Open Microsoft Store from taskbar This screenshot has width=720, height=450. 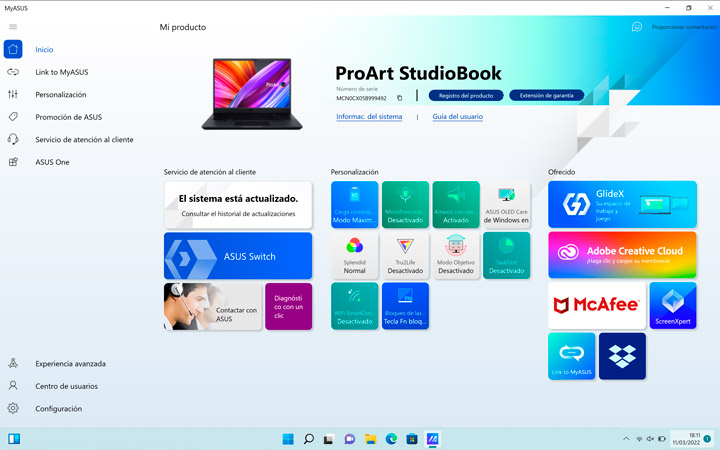point(411,439)
